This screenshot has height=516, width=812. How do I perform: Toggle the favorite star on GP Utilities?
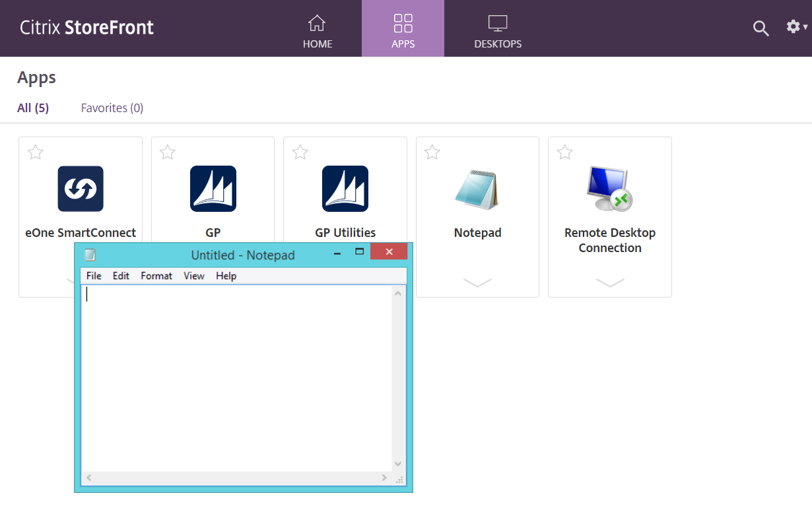tap(300, 152)
